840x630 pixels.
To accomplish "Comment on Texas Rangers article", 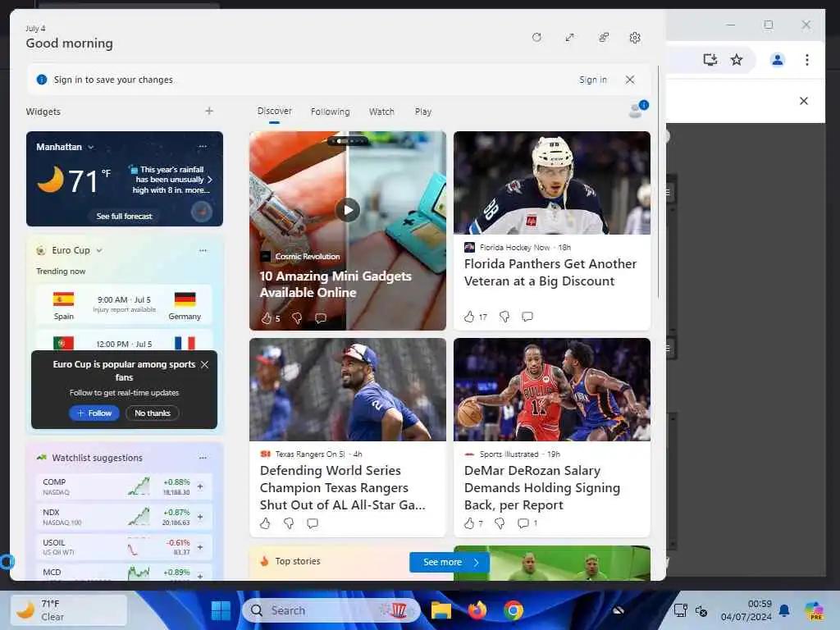I will click(313, 523).
